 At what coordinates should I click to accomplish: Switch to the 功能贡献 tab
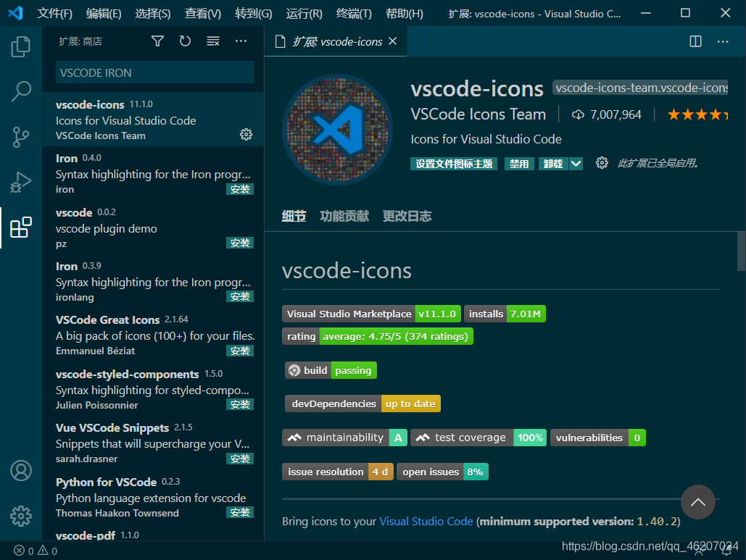pyautogui.click(x=344, y=217)
